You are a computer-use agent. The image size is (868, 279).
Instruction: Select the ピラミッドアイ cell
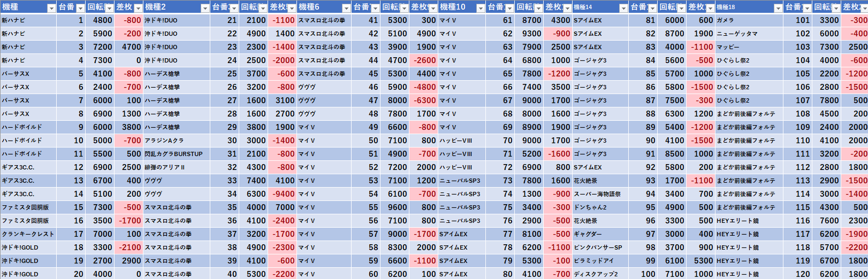click(x=600, y=261)
